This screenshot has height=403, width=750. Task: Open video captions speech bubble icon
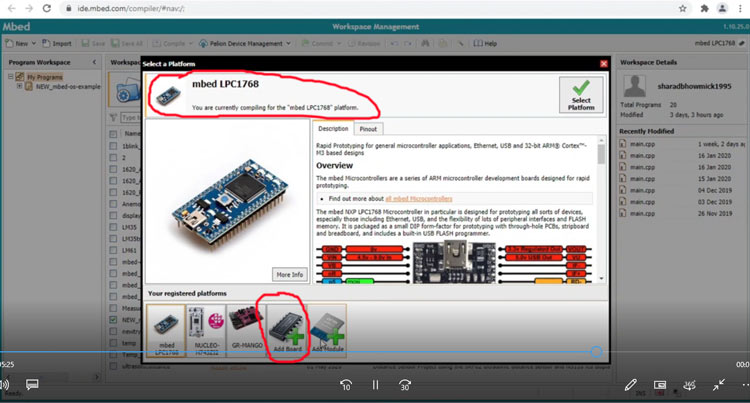(x=32, y=384)
